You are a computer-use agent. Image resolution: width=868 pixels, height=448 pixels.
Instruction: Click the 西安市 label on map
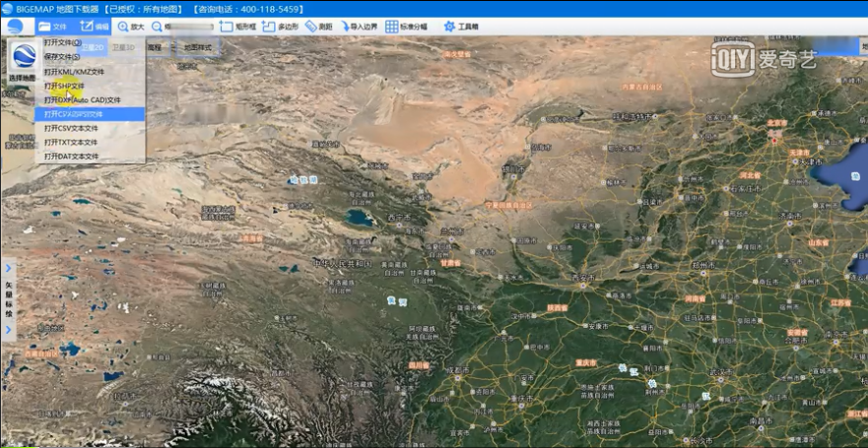pos(582,277)
